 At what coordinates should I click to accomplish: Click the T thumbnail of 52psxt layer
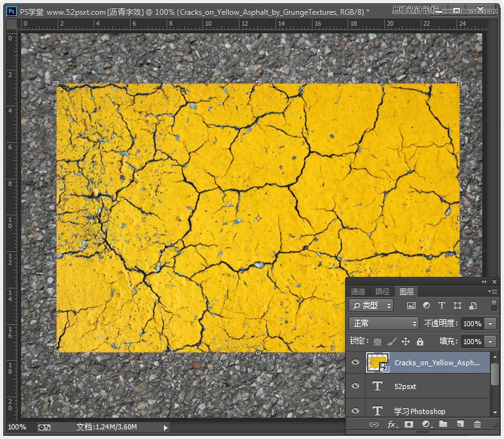(x=377, y=386)
